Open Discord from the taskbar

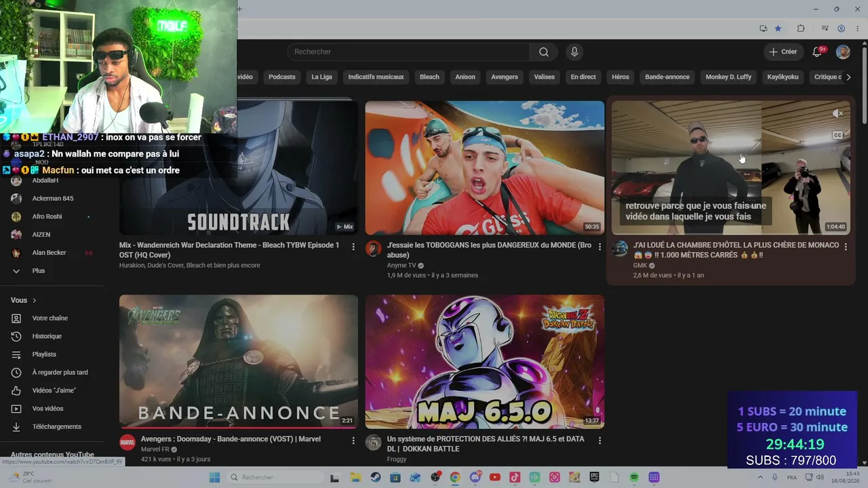click(x=475, y=477)
